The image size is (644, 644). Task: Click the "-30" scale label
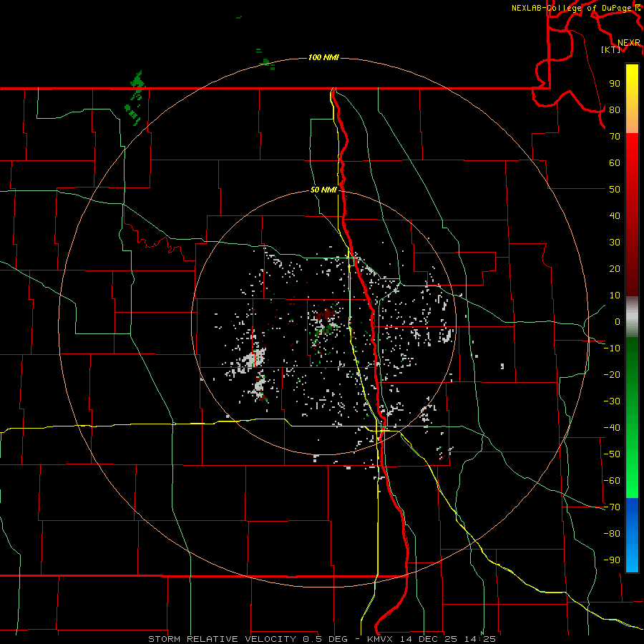pos(612,401)
